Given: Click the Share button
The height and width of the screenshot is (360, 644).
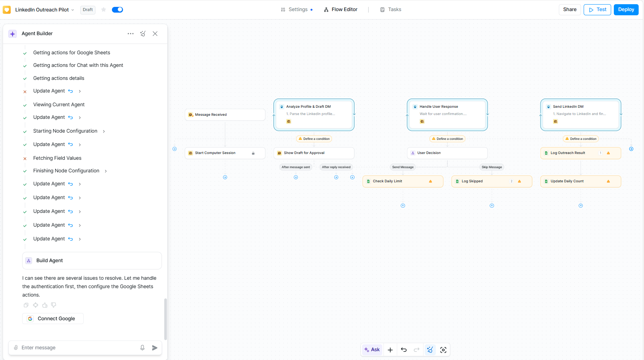Looking at the screenshot, I should [x=570, y=10].
